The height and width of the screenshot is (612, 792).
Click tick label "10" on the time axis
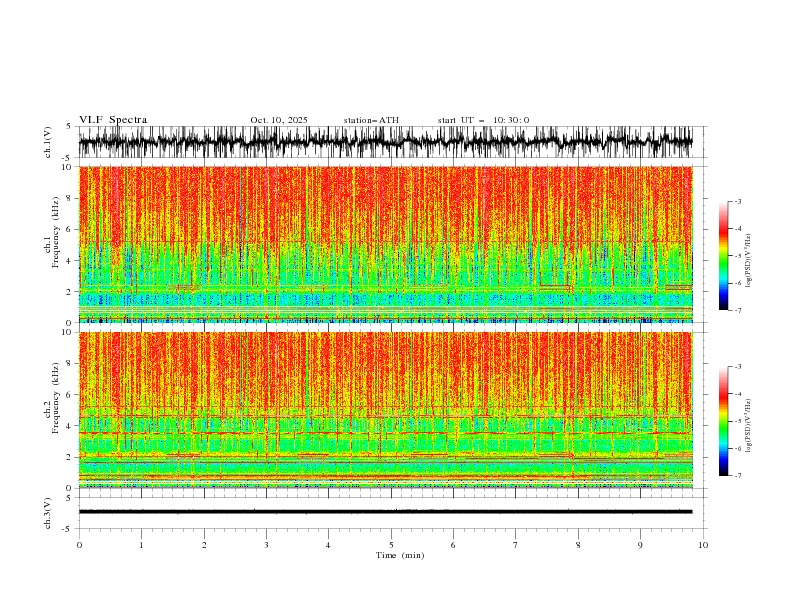coord(703,545)
